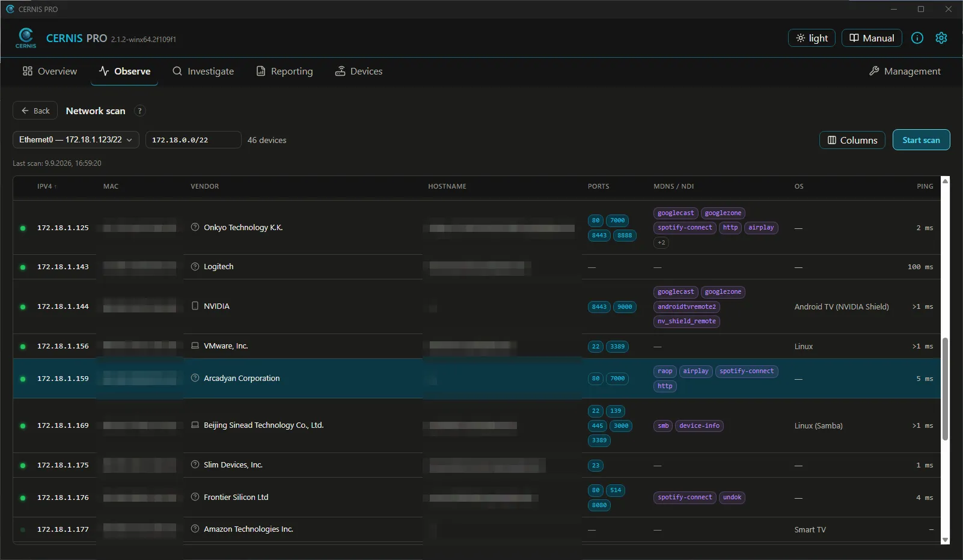Click the CERNIS logo icon in header

click(x=26, y=38)
